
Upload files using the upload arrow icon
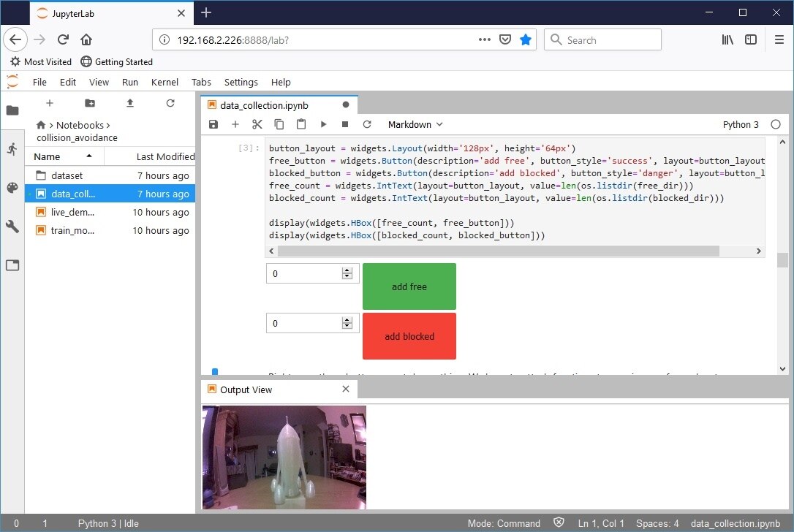[x=130, y=104]
